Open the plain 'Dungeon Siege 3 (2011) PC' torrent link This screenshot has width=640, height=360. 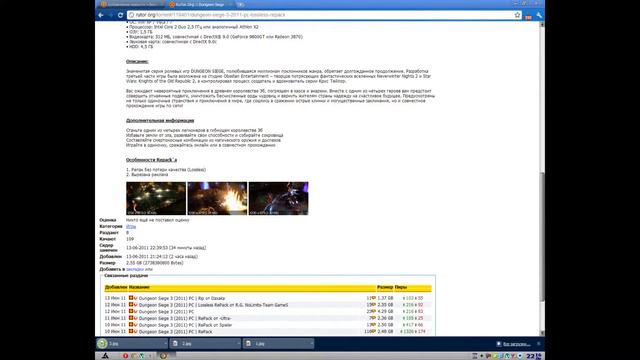tap(166, 312)
